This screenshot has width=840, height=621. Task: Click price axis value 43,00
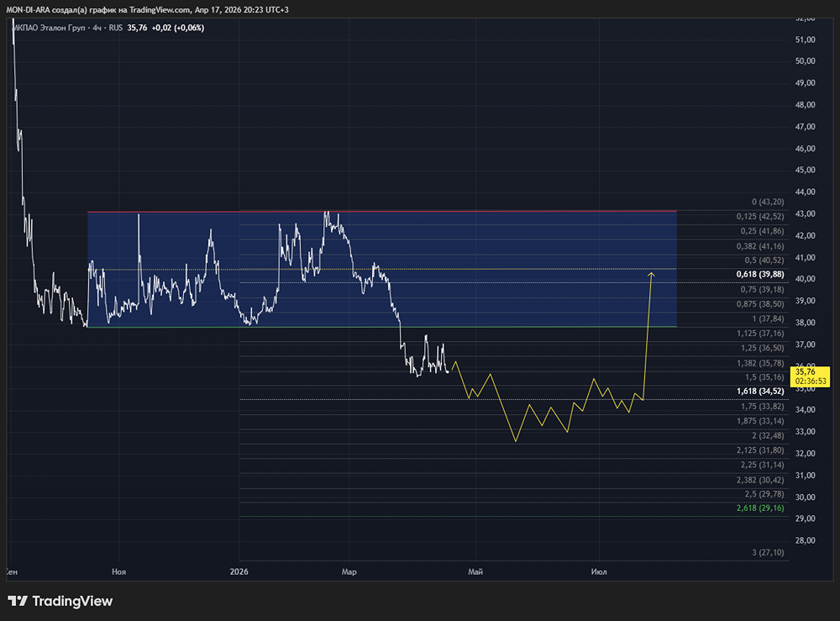click(806, 213)
